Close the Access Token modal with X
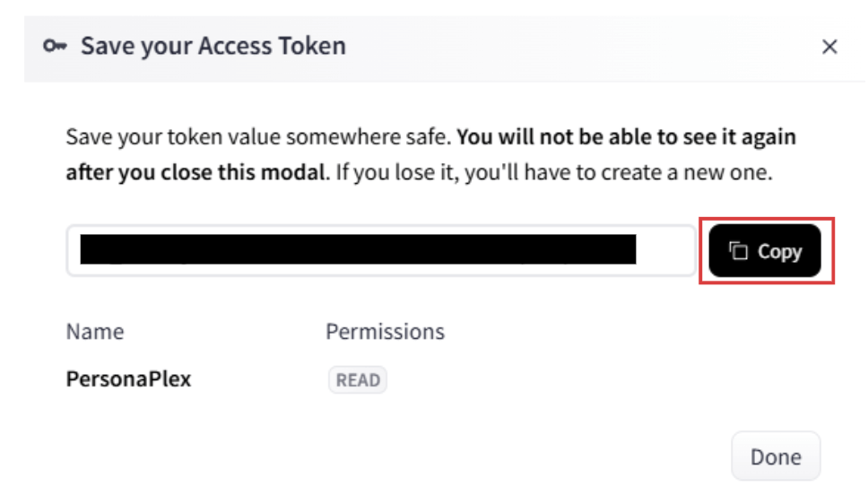The height and width of the screenshot is (504, 868). pyautogui.click(x=829, y=48)
